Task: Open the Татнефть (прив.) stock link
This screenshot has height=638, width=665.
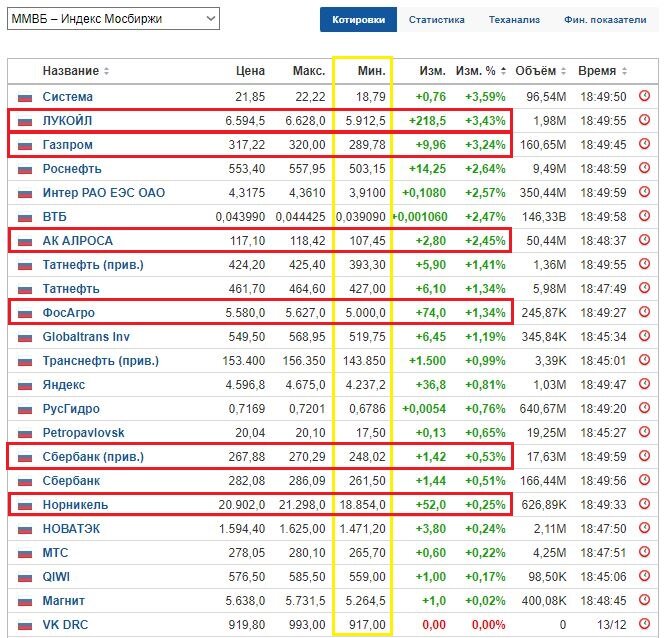Action: point(93,265)
